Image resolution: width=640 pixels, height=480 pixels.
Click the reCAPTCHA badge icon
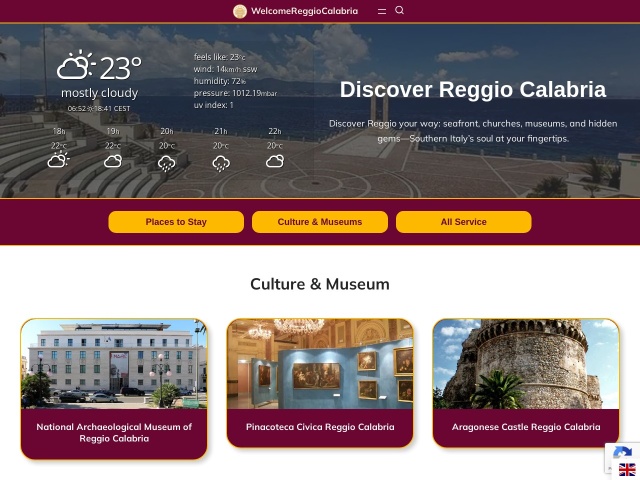click(622, 454)
